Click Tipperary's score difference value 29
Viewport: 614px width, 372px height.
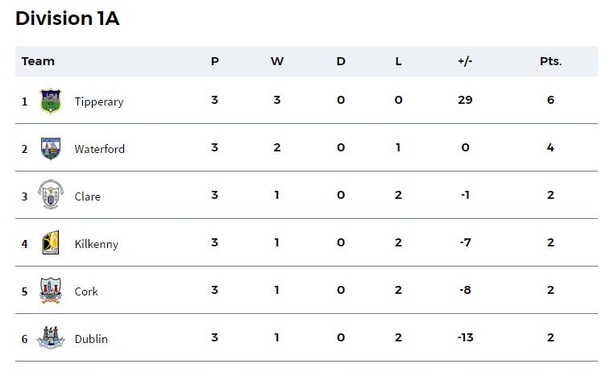point(465,100)
